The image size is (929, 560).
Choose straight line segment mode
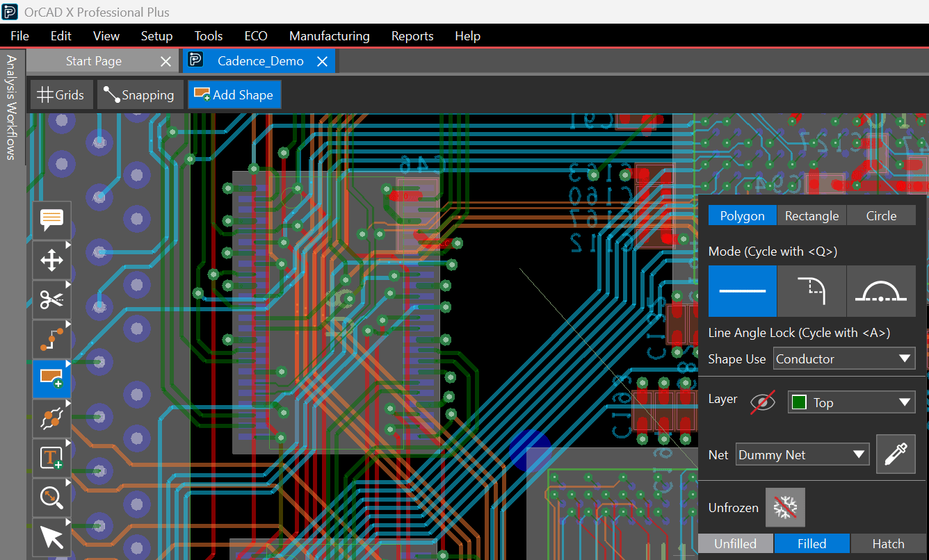pos(742,291)
